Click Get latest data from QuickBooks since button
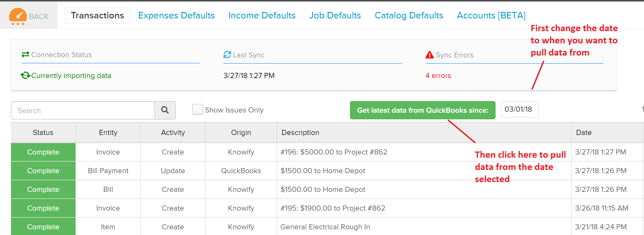644x235 pixels. click(422, 110)
